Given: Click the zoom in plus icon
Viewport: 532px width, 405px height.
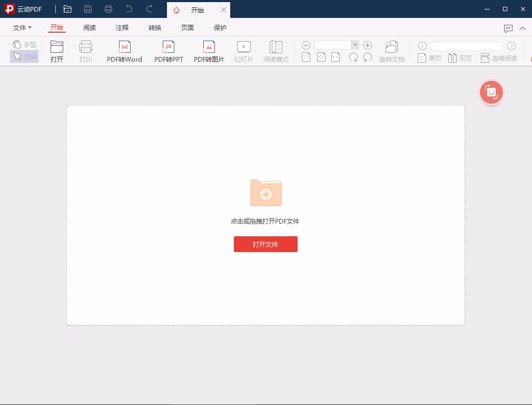Looking at the screenshot, I should 368,45.
